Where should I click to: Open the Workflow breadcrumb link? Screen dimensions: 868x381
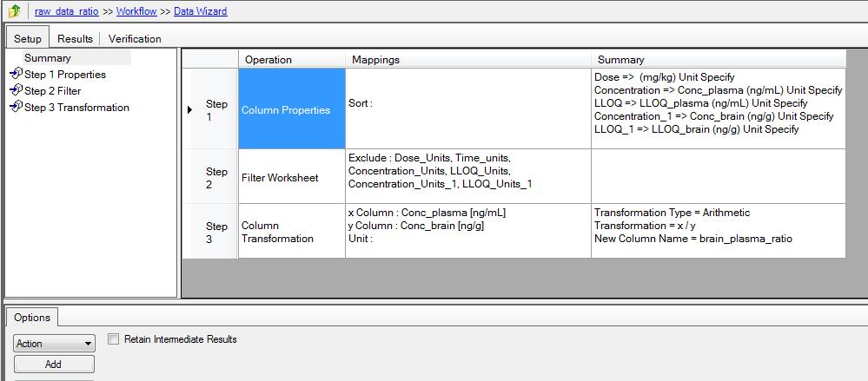tap(136, 11)
